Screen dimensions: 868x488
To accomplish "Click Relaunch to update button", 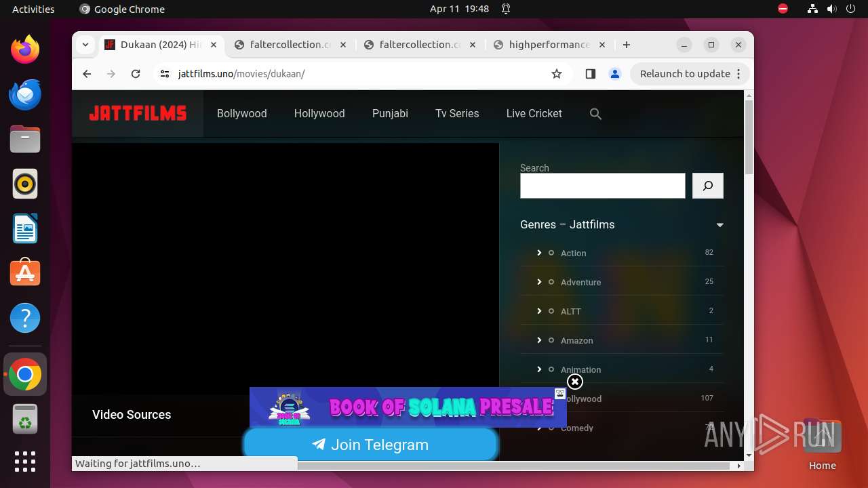I will click(690, 74).
